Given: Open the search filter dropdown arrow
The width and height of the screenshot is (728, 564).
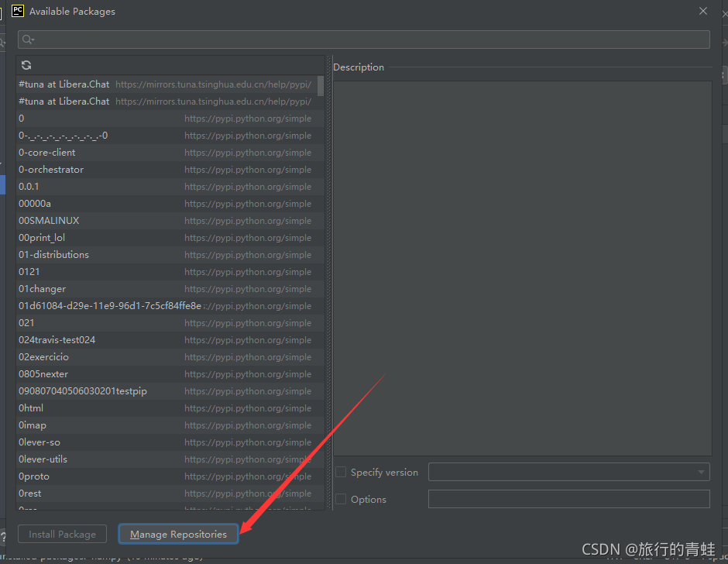Looking at the screenshot, I should 32,39.
